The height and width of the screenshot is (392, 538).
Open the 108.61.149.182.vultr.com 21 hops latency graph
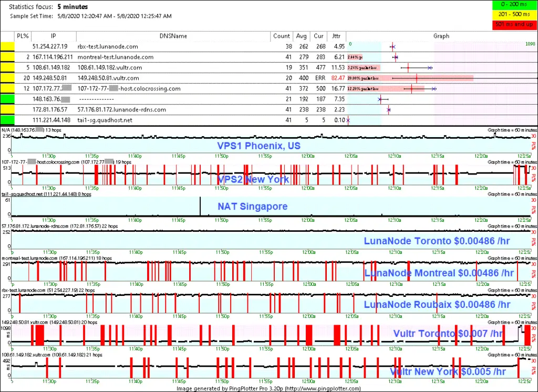coord(271,368)
